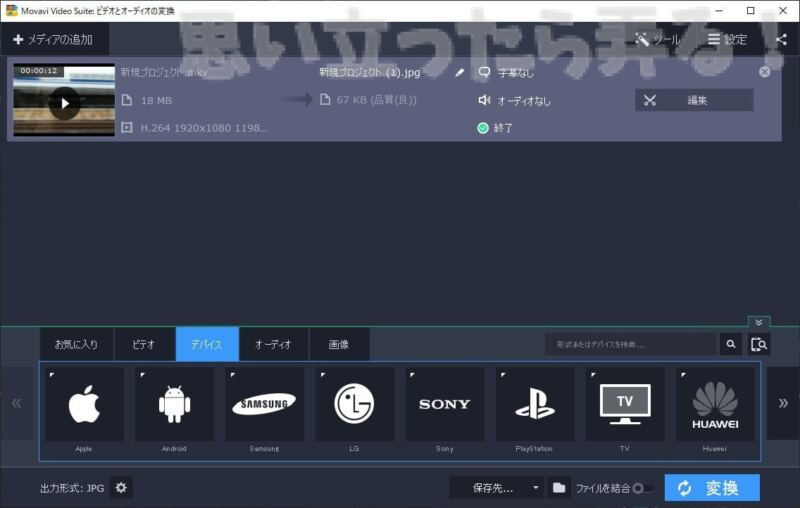
Task: Collapse the format panel with double chevron
Action: coord(759,322)
